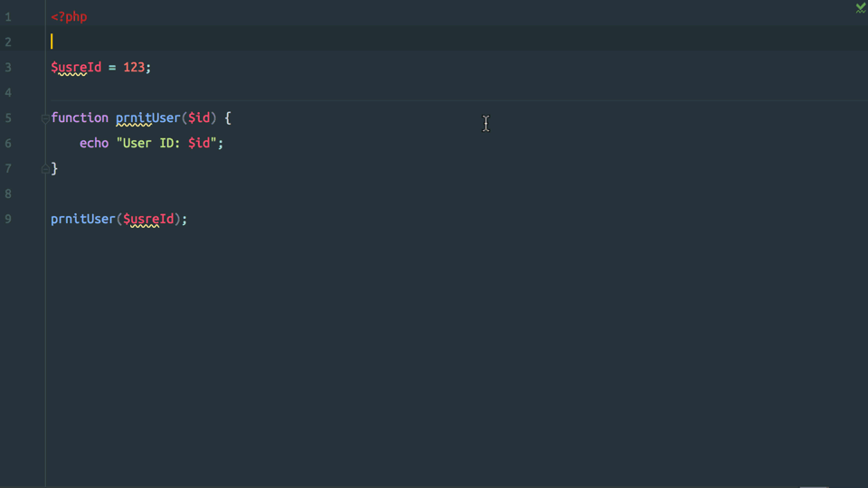Viewport: 868px width, 488px height.
Task: Click the misspelled $usreId variable on line 3
Action: (76, 68)
